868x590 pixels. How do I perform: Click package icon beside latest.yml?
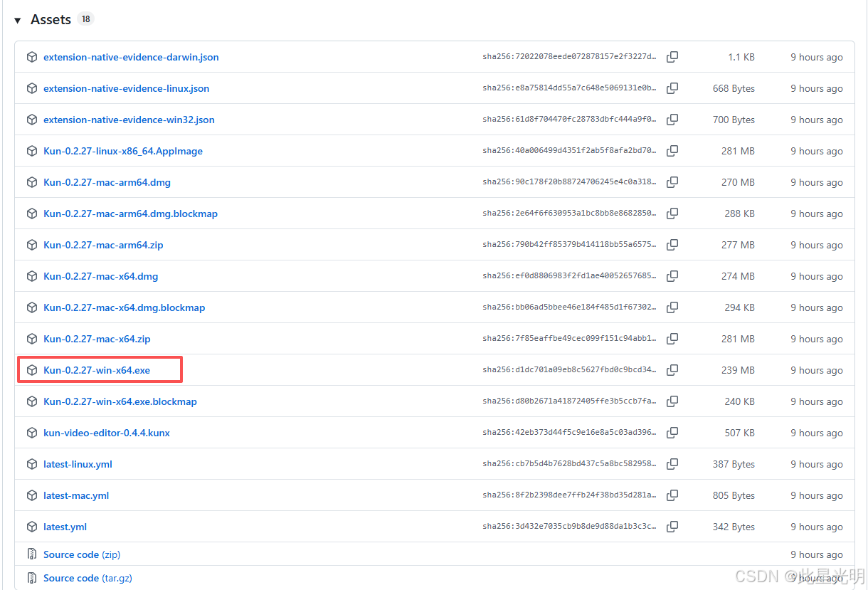pos(31,527)
